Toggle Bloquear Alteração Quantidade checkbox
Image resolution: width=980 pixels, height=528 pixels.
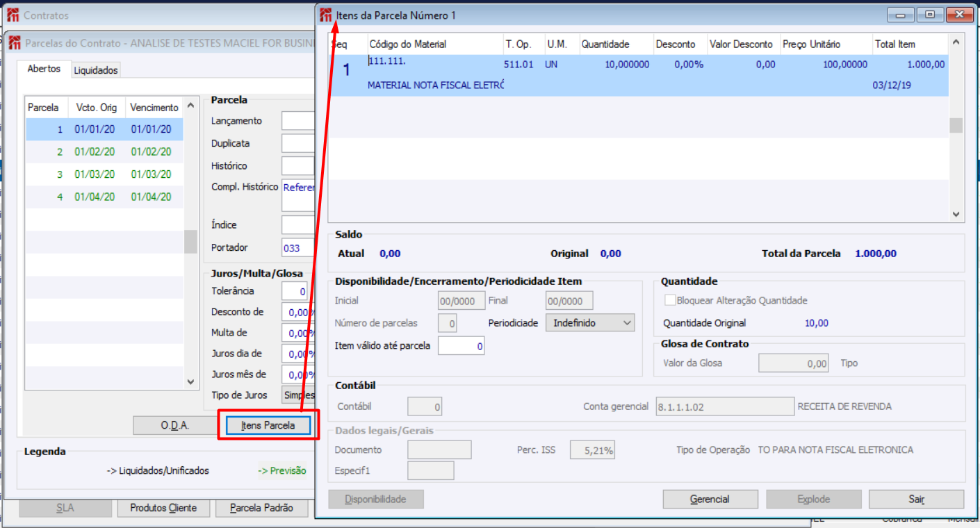670,300
